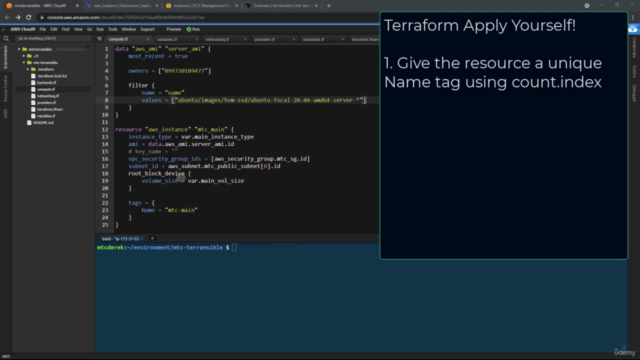Select the bash terminal tab
640x360 pixels.
[120, 239]
